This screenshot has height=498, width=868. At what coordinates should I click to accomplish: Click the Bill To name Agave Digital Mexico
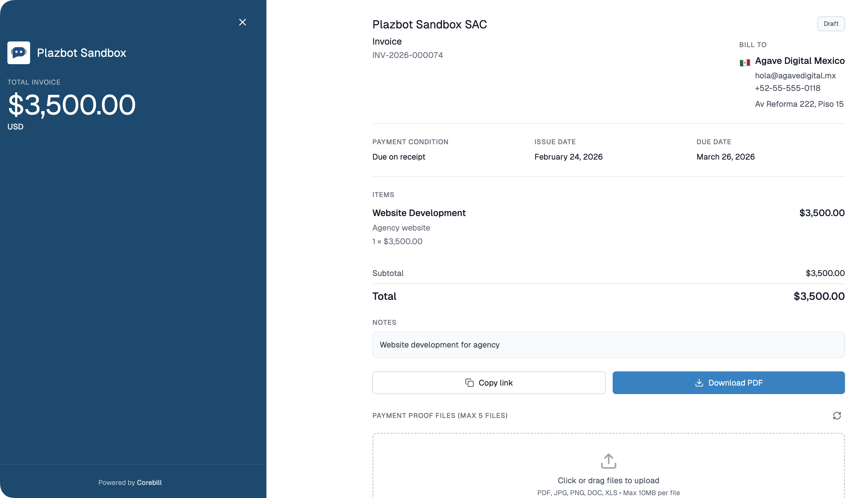800,60
